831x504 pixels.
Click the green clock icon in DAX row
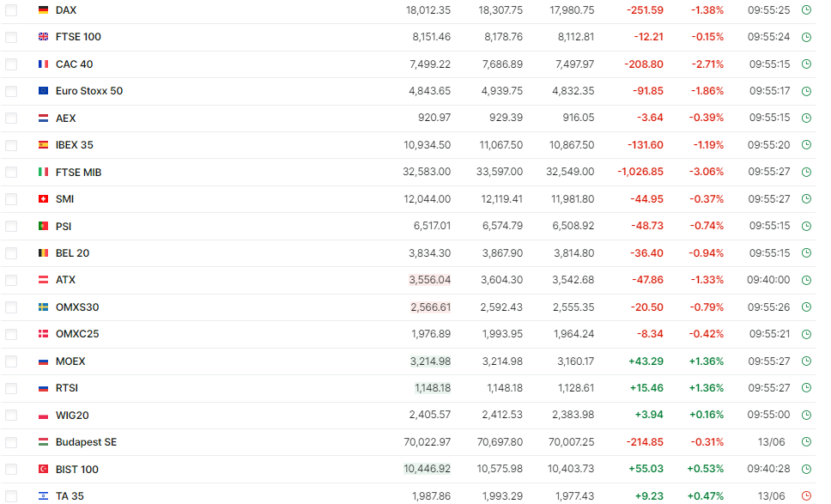point(806,10)
